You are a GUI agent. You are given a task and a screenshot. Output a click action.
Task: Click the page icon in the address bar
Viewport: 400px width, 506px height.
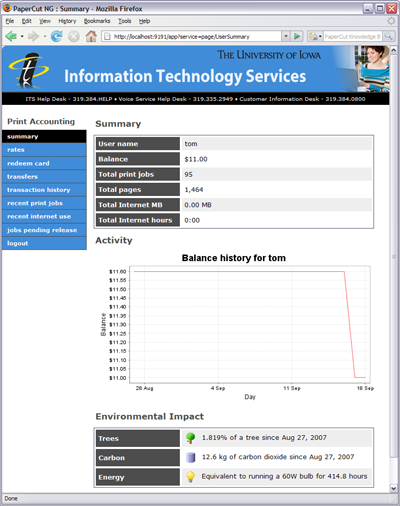pyautogui.click(x=107, y=36)
